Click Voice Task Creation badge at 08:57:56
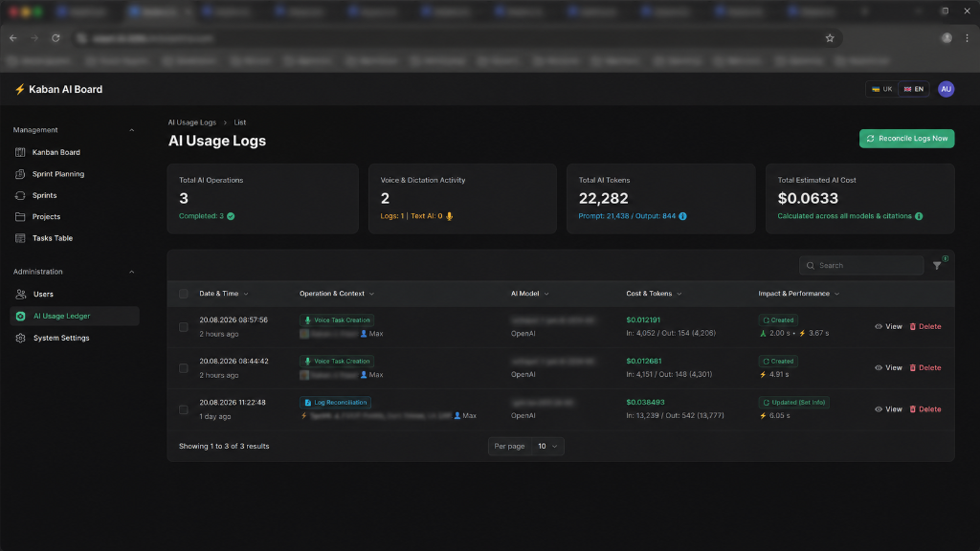This screenshot has width=980, height=551. [337, 320]
